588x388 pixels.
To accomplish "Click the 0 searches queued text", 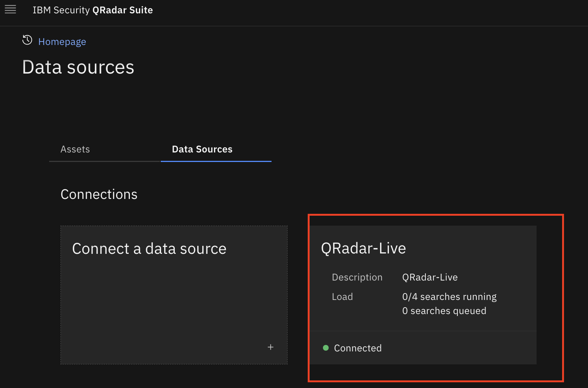I will point(444,311).
